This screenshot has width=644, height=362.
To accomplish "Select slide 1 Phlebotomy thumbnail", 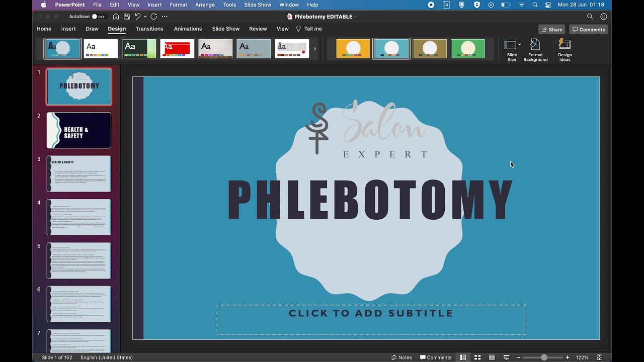I will pos(79,87).
